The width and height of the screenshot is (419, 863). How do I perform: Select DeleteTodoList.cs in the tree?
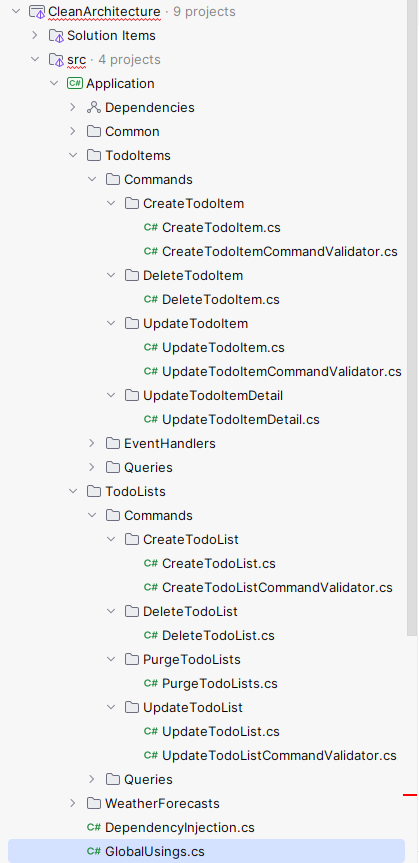[x=218, y=635]
